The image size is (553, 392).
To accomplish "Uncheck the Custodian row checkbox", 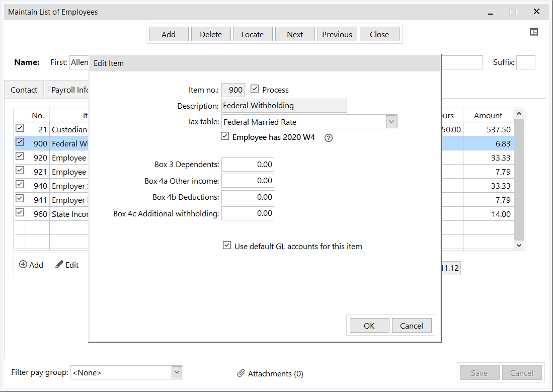I will (20, 128).
